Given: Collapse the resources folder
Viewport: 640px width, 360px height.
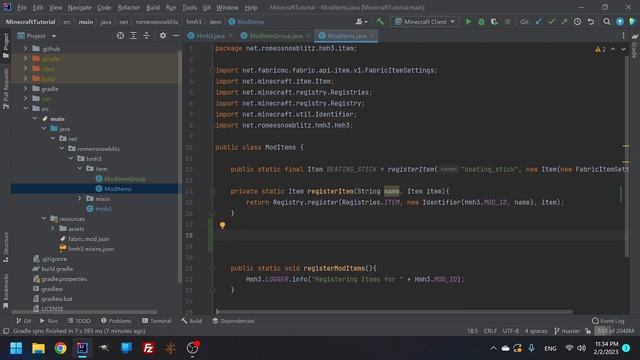Looking at the screenshot, I should pos(44,219).
